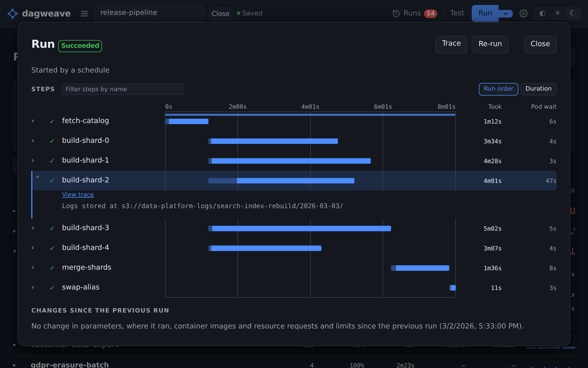Expand the build-shard-3 step
Viewport: 588px width, 368px height.
(33, 228)
